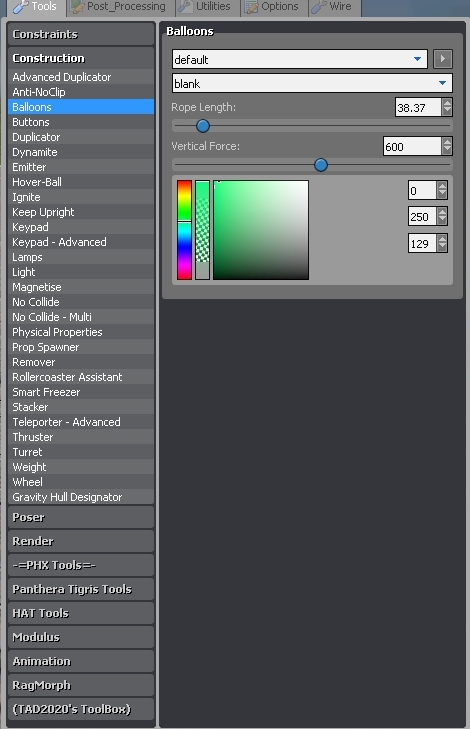Open the default preset dropdown
This screenshot has height=729, width=470.
299,59
